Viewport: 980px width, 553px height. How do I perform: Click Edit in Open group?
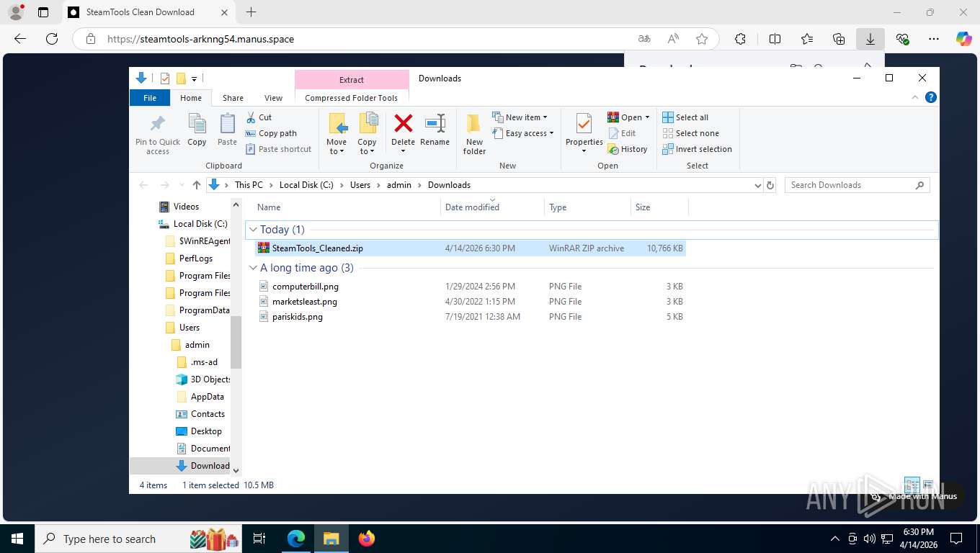pos(622,133)
